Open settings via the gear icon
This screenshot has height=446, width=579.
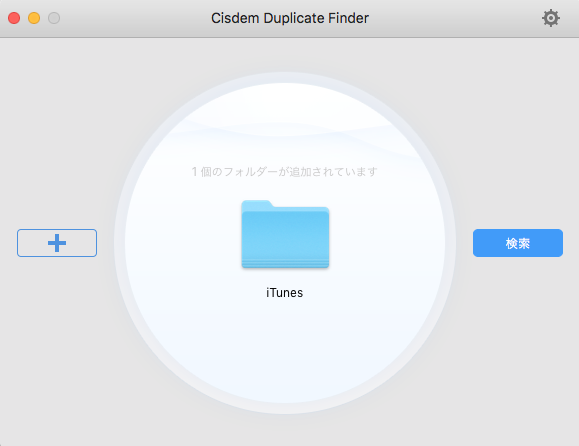coord(551,18)
